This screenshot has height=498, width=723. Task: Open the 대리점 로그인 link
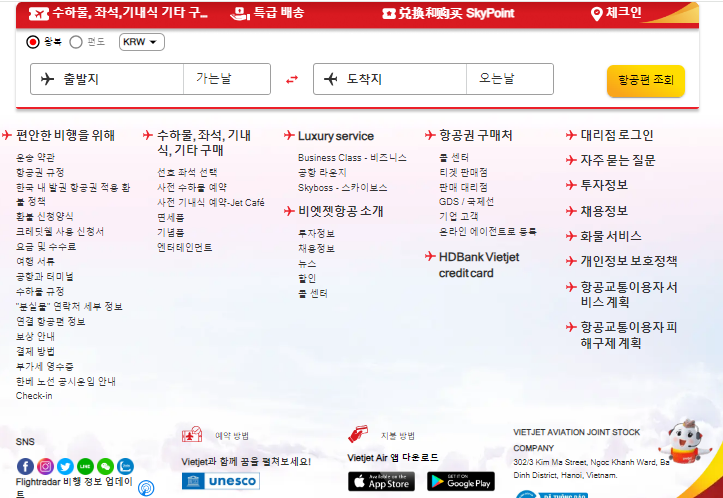click(616, 135)
